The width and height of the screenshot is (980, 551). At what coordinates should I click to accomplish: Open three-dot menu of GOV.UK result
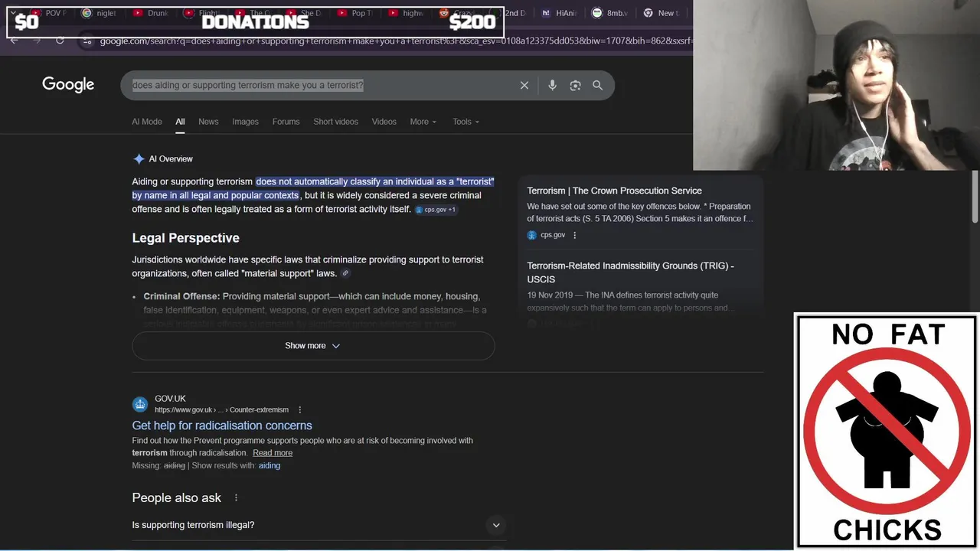300,410
